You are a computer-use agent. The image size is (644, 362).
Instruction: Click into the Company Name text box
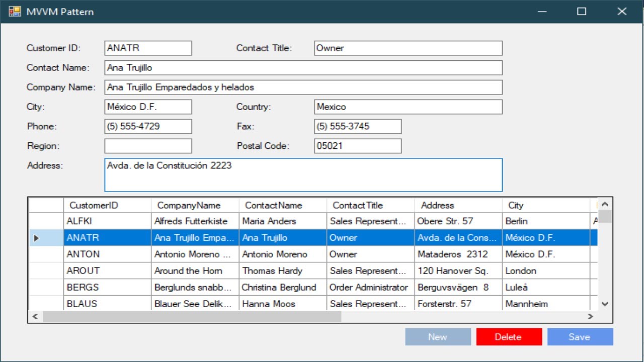pyautogui.click(x=303, y=87)
